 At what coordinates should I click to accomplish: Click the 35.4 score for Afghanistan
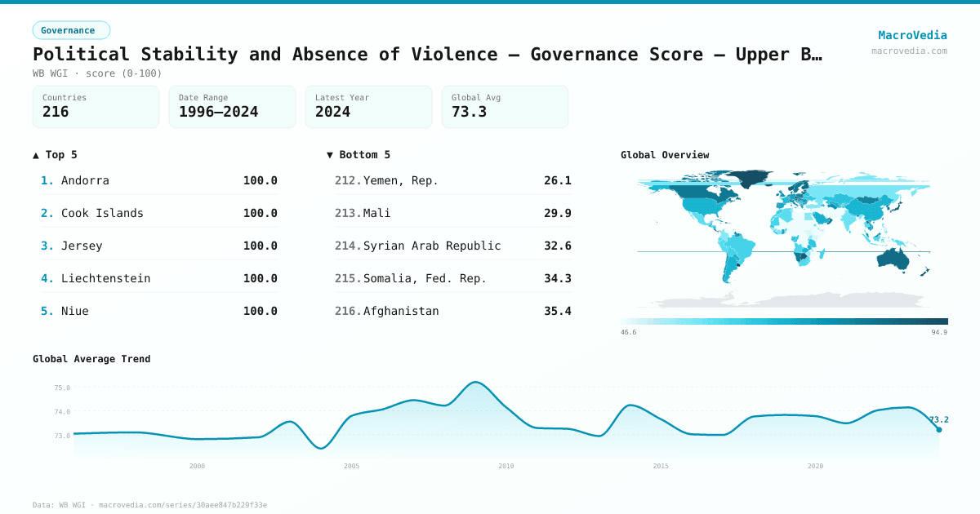[x=558, y=311]
